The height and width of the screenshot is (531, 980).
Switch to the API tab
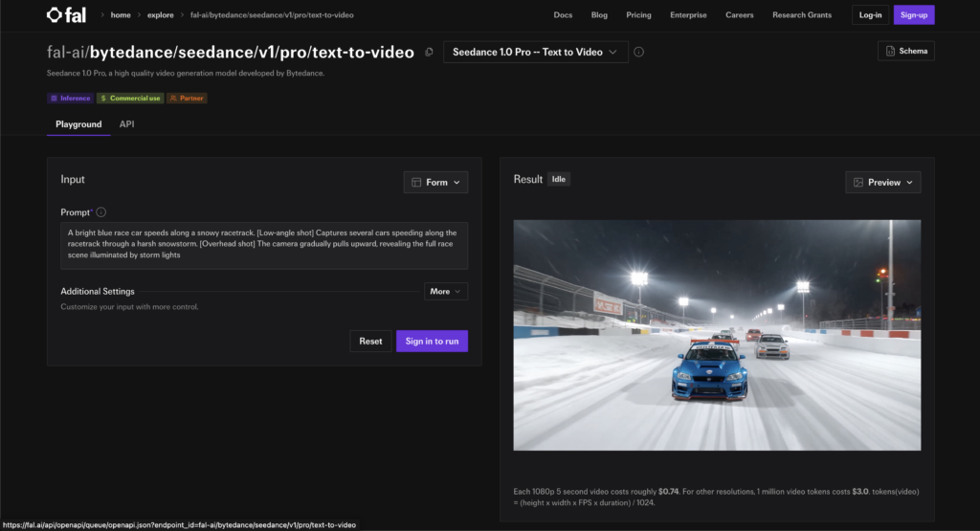pyautogui.click(x=127, y=124)
